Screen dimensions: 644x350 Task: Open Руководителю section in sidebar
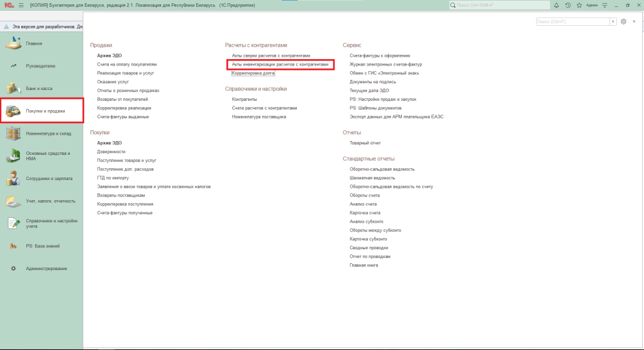click(40, 65)
